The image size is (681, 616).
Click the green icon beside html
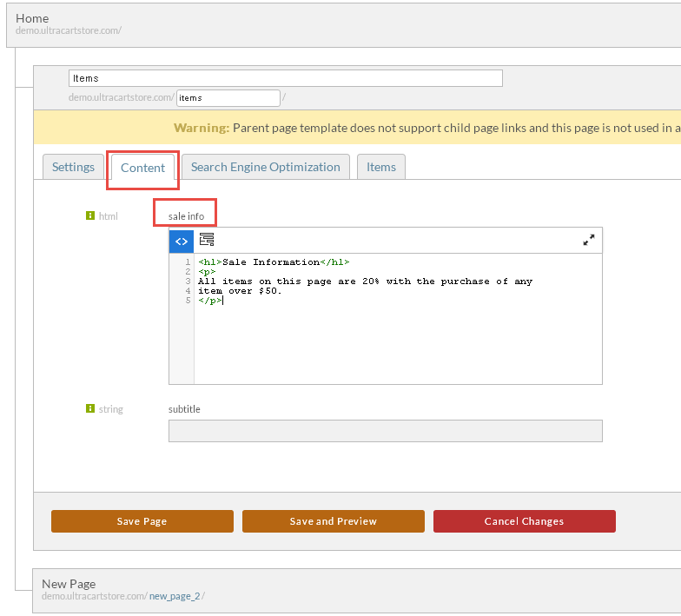point(90,215)
